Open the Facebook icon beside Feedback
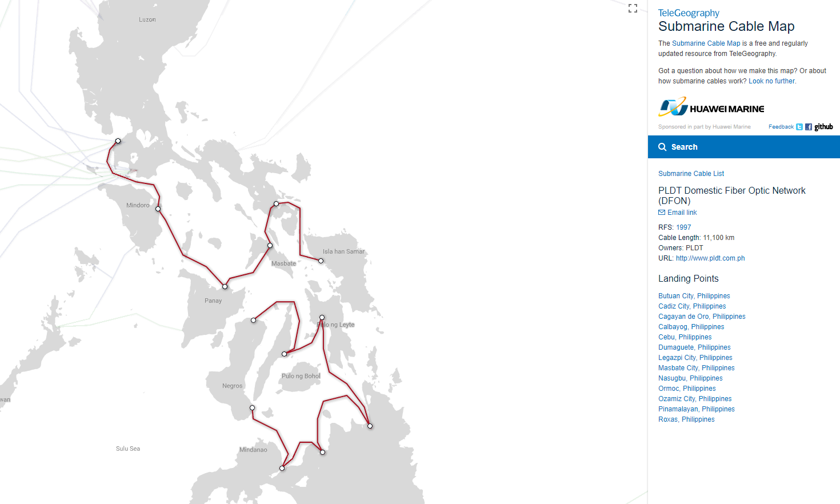The image size is (840, 504). coord(809,127)
